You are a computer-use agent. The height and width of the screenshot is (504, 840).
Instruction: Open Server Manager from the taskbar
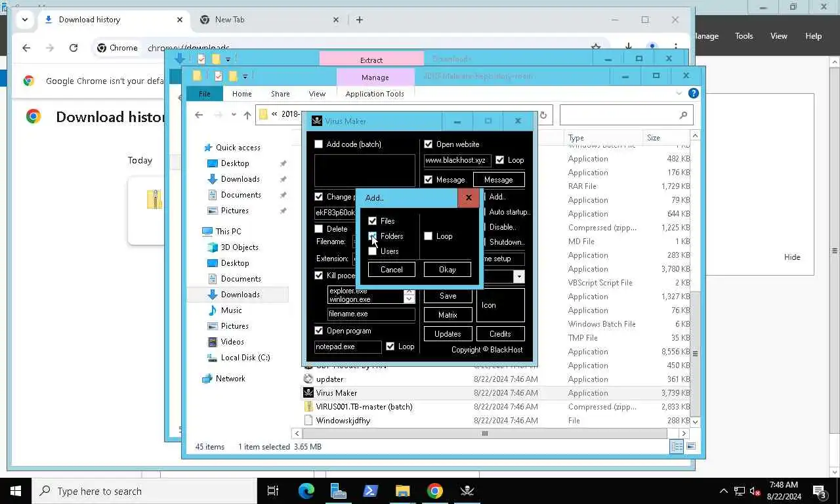(338, 491)
